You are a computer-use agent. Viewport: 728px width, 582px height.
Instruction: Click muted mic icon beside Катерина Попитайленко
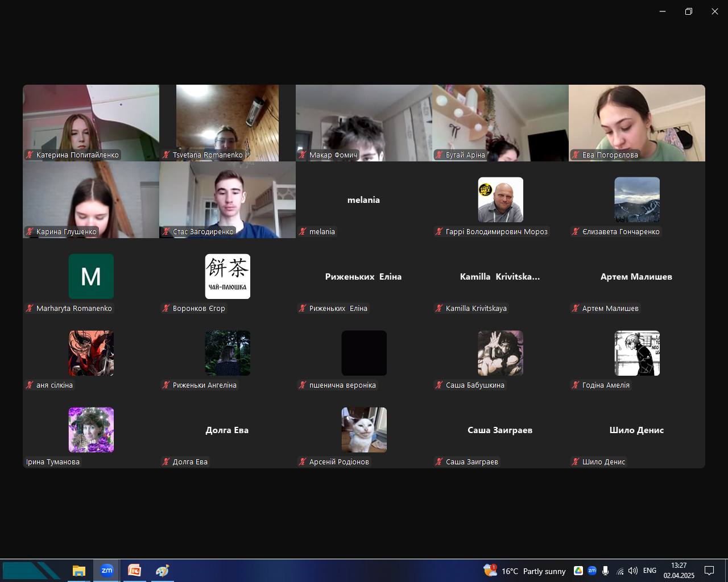[x=30, y=155]
